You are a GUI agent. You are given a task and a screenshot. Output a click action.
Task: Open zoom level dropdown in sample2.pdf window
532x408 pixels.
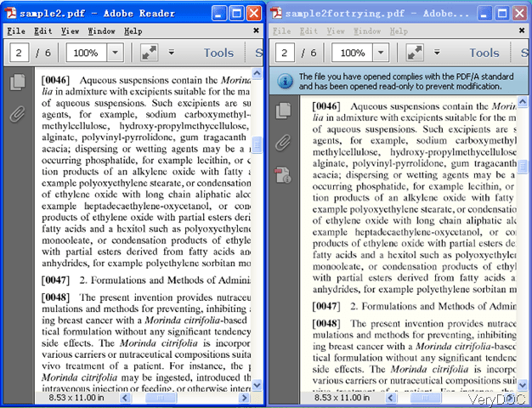(x=116, y=53)
